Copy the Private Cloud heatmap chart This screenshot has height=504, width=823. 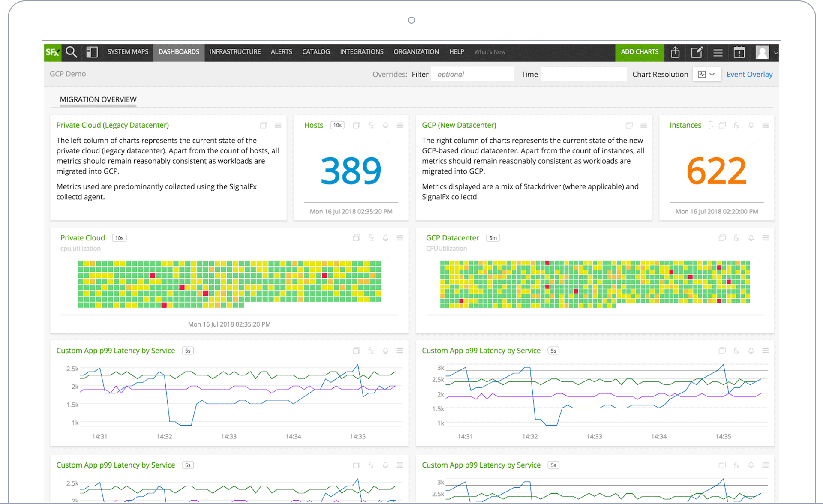click(357, 238)
